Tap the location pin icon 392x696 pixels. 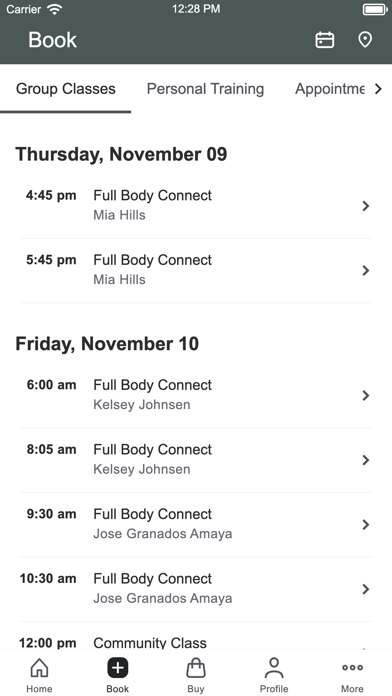[x=365, y=40]
